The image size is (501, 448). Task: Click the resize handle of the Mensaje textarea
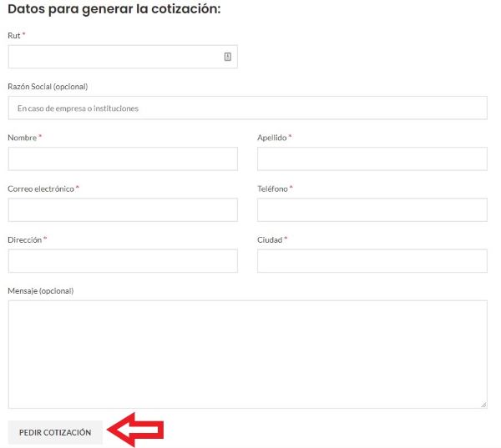point(483,405)
